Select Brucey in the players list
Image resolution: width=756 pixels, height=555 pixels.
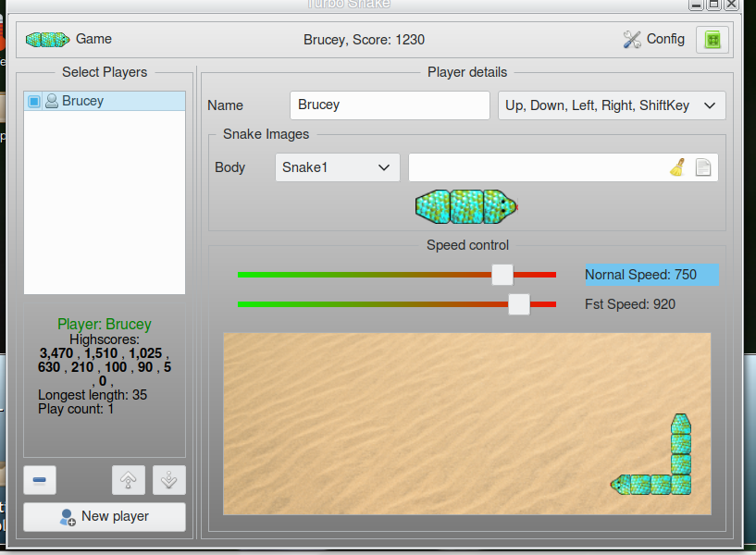pyautogui.click(x=83, y=101)
